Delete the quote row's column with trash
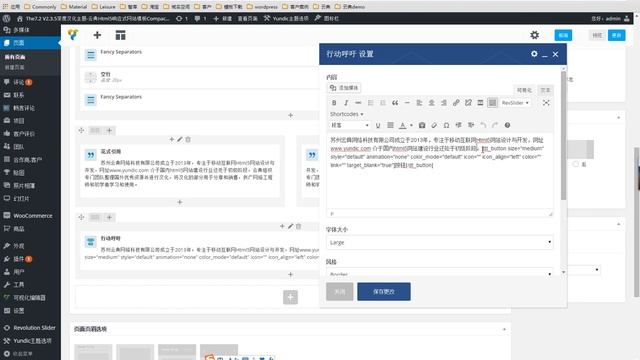This screenshot has width=640, height=360. [188, 140]
